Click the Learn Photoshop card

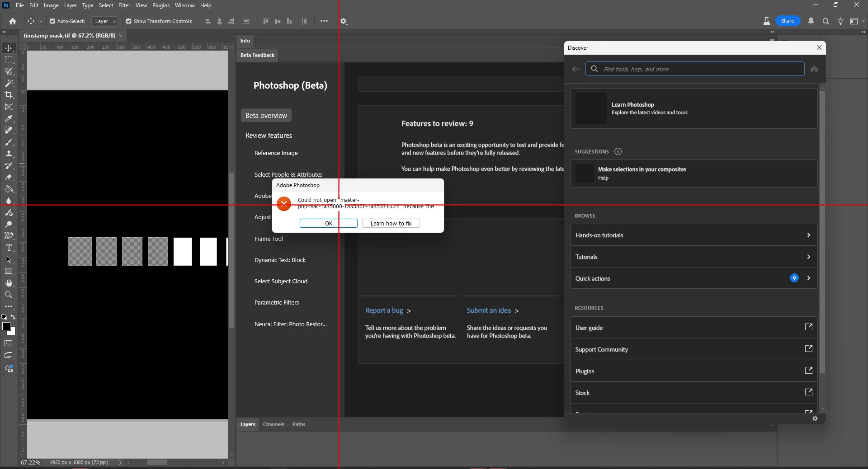(x=694, y=108)
